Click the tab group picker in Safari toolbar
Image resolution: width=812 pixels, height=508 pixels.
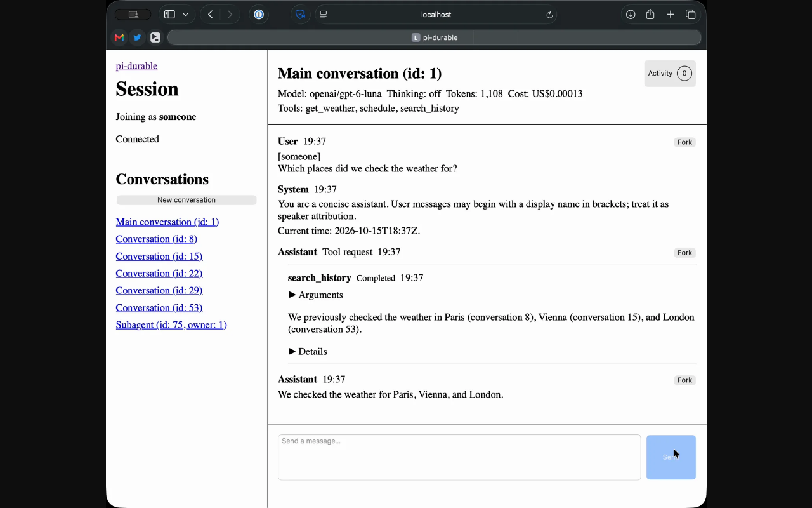coord(133,15)
